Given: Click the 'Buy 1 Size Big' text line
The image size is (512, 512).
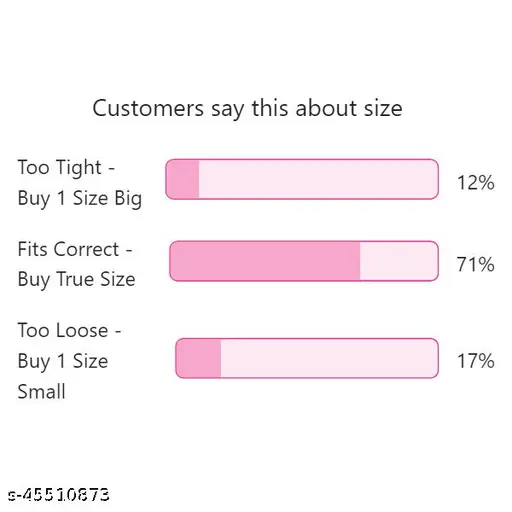Looking at the screenshot, I should coord(80,199).
